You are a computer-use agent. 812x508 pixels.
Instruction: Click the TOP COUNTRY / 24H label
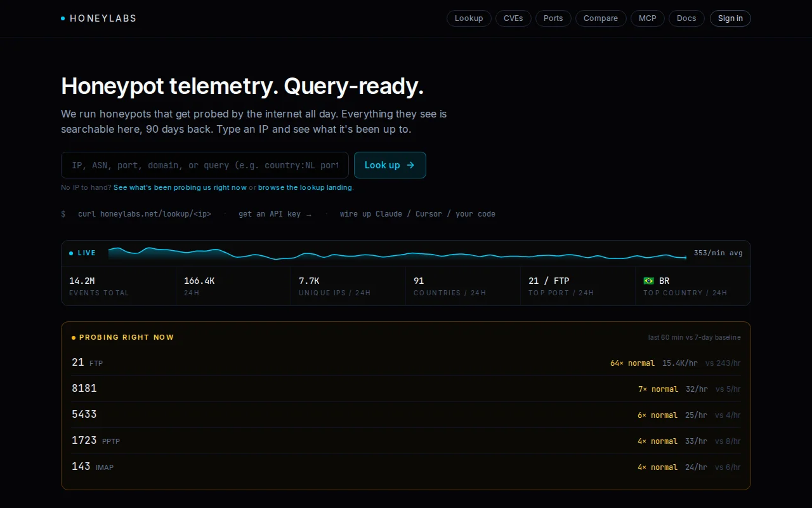click(x=685, y=293)
